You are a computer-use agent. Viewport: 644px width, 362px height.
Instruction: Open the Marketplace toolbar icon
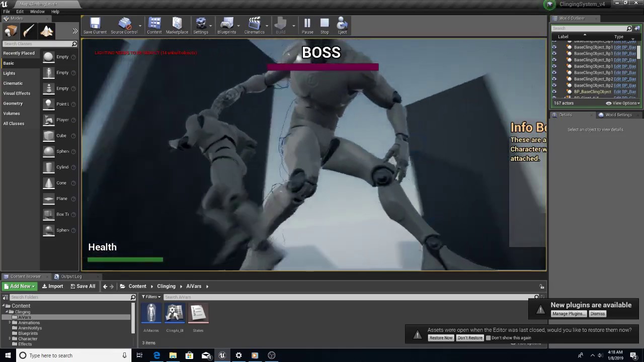tap(177, 26)
